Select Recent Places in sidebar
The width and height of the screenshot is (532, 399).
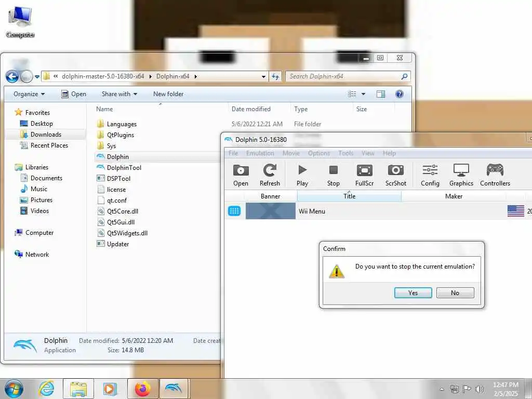pyautogui.click(x=49, y=145)
